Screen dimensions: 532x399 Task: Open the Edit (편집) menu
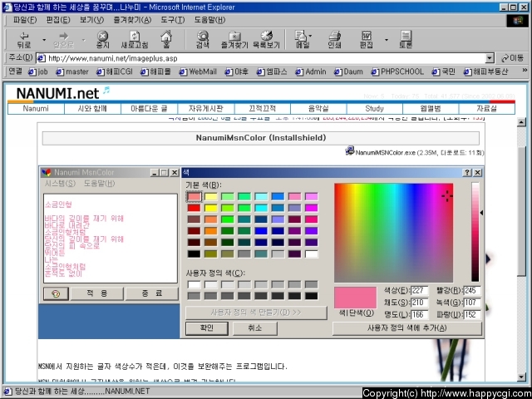click(58, 20)
